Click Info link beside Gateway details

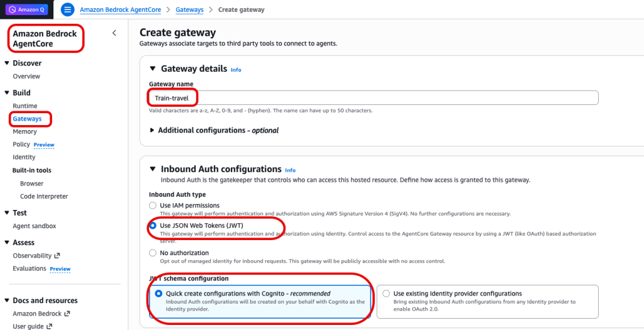(236, 70)
